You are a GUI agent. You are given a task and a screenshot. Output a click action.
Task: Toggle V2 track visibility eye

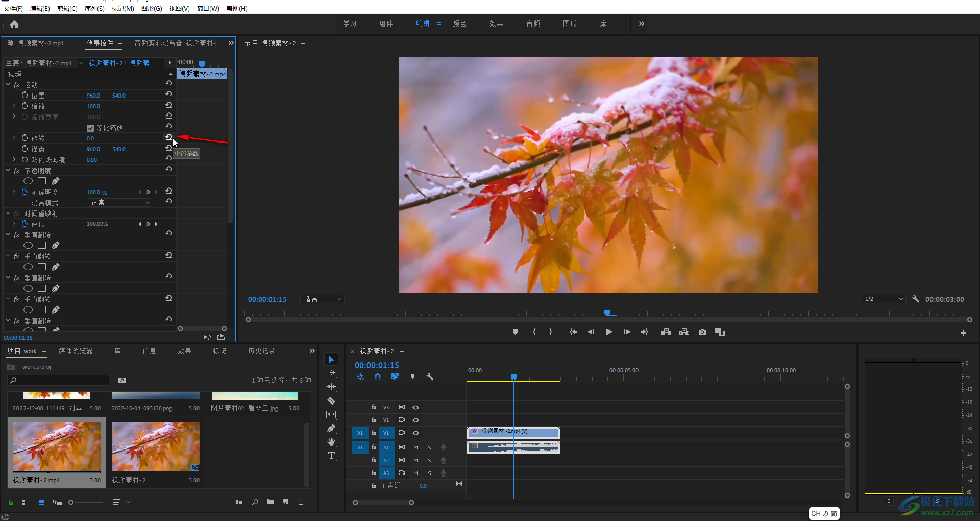tap(416, 420)
